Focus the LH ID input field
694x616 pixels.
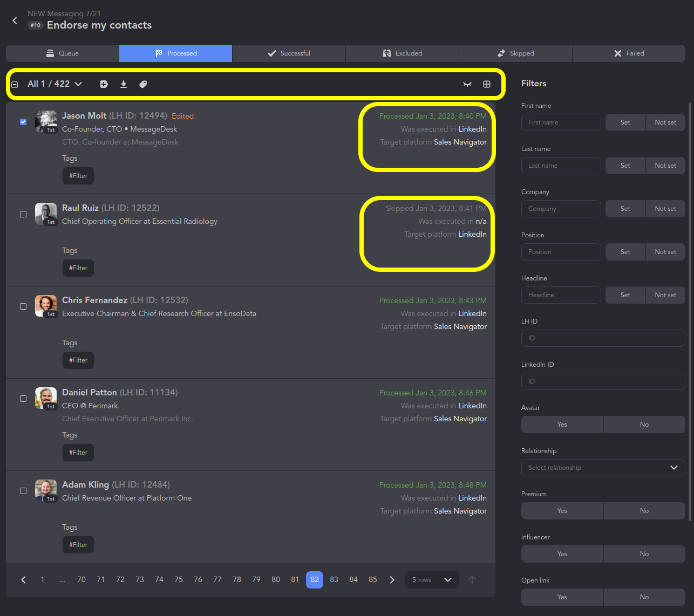click(603, 338)
